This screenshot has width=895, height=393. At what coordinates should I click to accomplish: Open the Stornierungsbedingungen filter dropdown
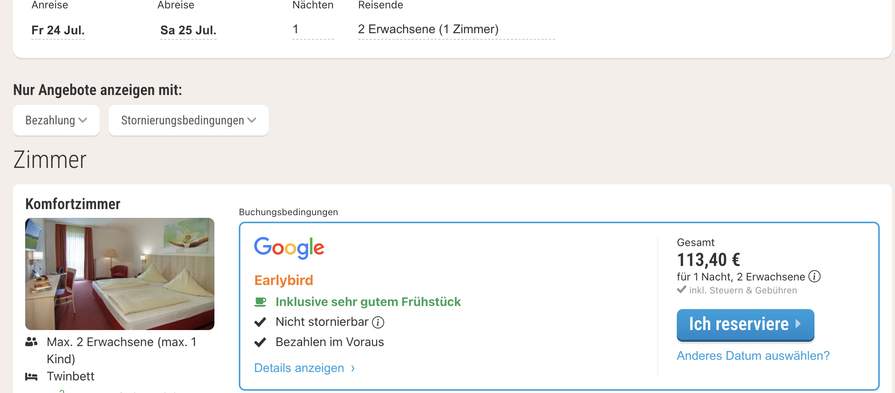188,120
